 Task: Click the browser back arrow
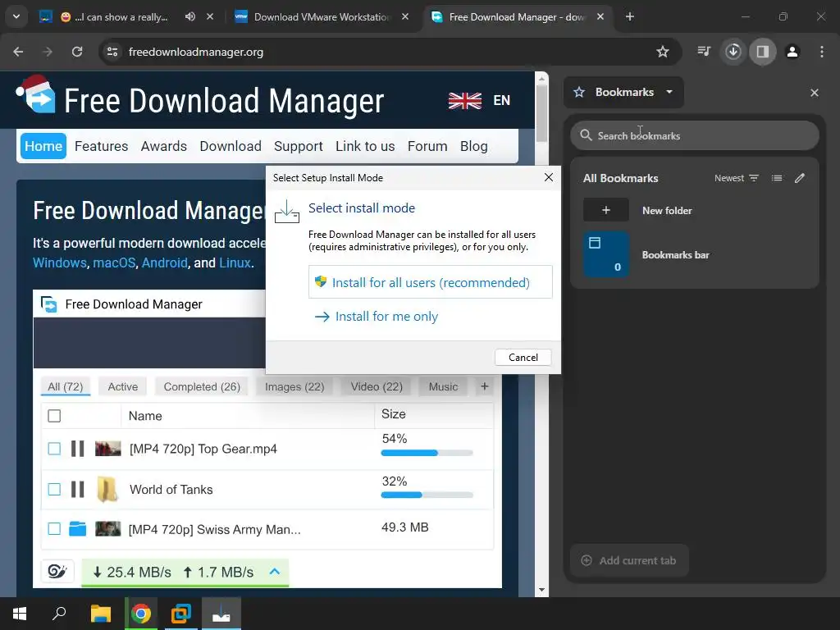[x=18, y=52]
